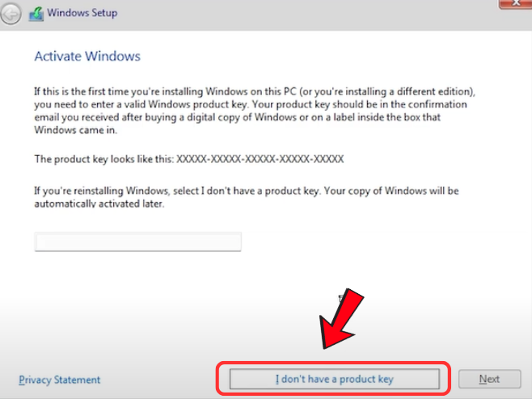
Task: Select "I don't have a product key"
Action: [x=334, y=379]
